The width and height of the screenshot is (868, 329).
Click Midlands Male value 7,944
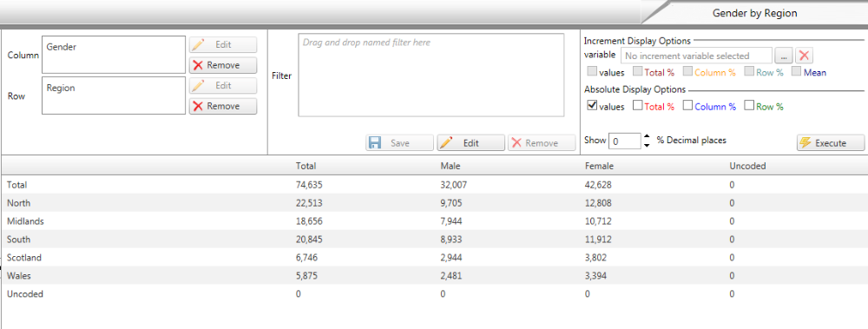451,221
